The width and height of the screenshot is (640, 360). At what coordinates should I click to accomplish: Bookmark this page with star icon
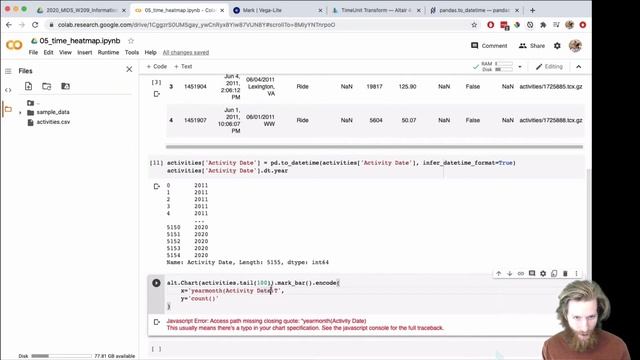point(474,25)
